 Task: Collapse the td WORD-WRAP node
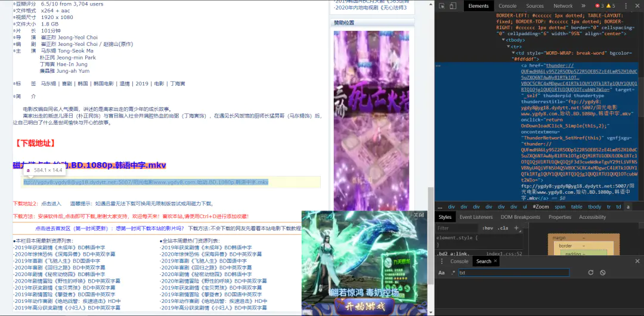point(513,54)
